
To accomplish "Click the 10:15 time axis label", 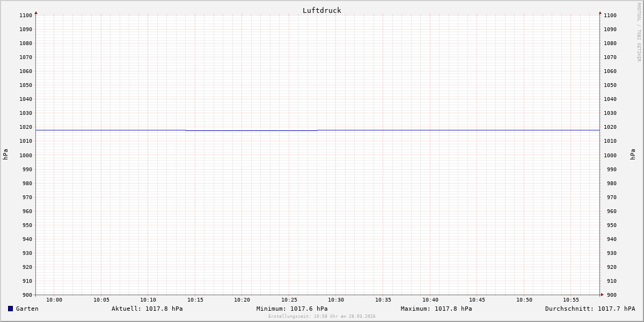I will point(195,300).
